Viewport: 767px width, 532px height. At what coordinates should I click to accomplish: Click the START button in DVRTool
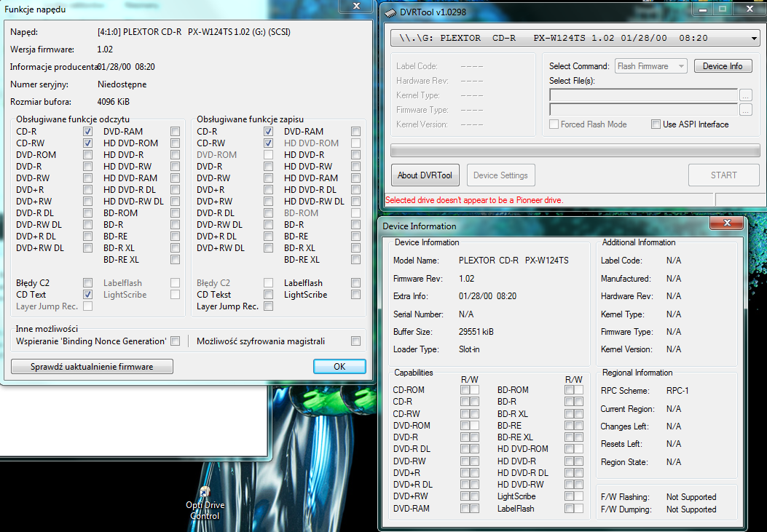click(x=723, y=175)
